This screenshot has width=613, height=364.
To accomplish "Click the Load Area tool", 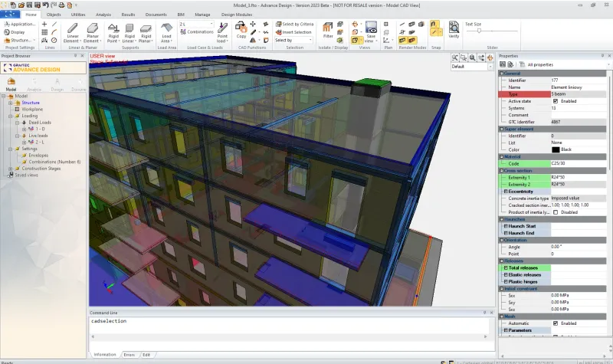I will [x=166, y=33].
